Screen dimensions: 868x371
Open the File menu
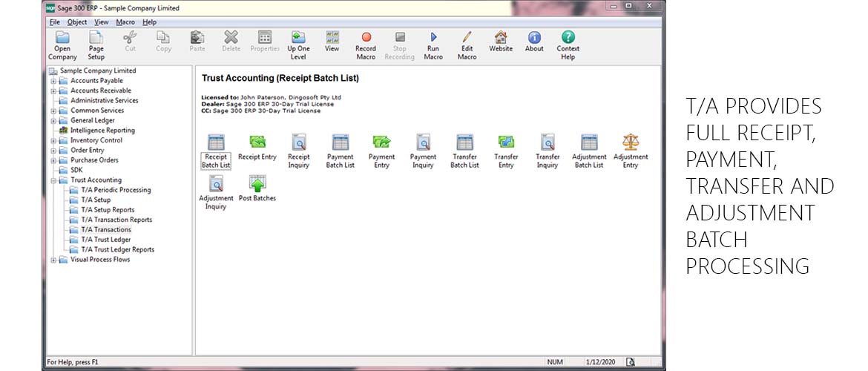click(x=54, y=22)
